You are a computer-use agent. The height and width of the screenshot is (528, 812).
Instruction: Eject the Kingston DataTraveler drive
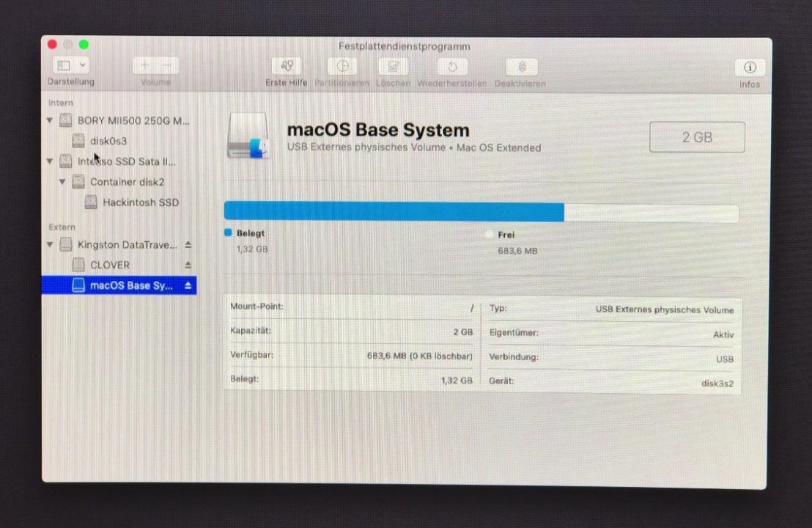(188, 245)
